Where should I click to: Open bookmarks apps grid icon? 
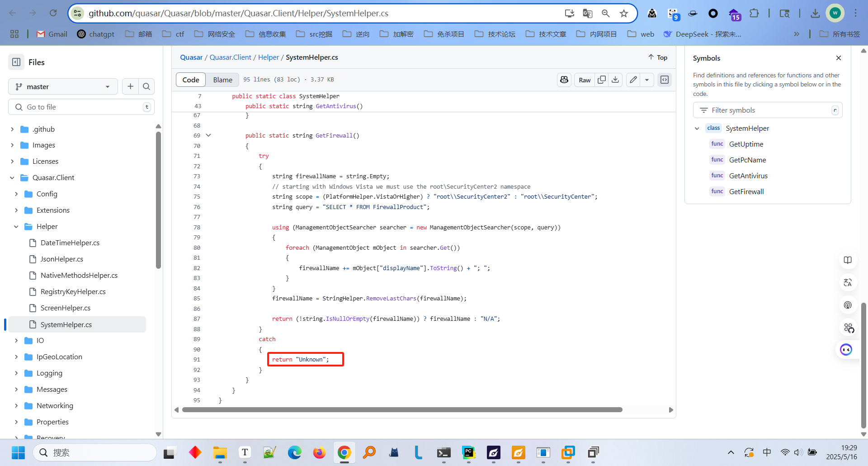(14, 34)
